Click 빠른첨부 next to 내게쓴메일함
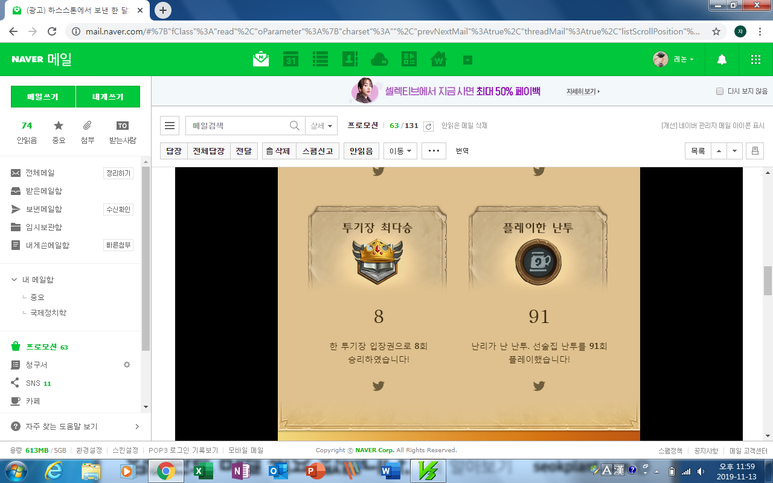Screen dimensions: 773x483 tap(118, 245)
